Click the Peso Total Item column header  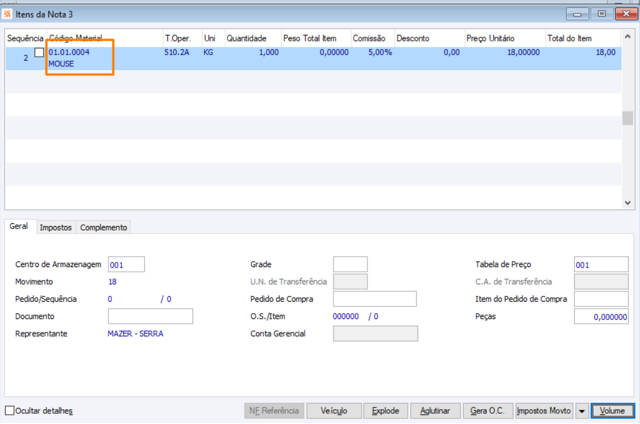(316, 38)
